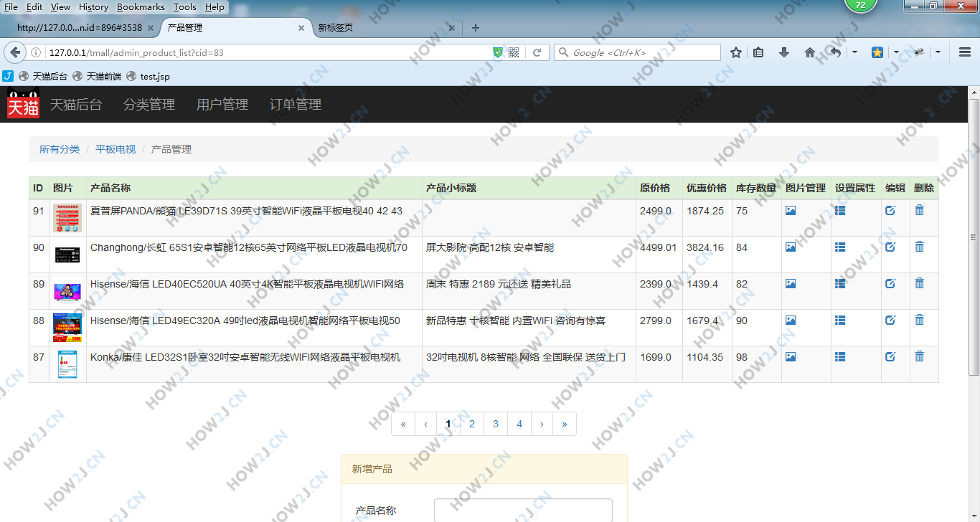Set attributes for product 87

tap(840, 357)
